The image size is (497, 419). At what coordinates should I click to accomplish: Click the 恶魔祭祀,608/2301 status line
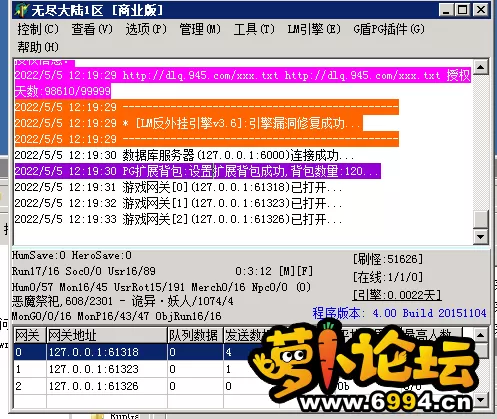click(x=123, y=302)
